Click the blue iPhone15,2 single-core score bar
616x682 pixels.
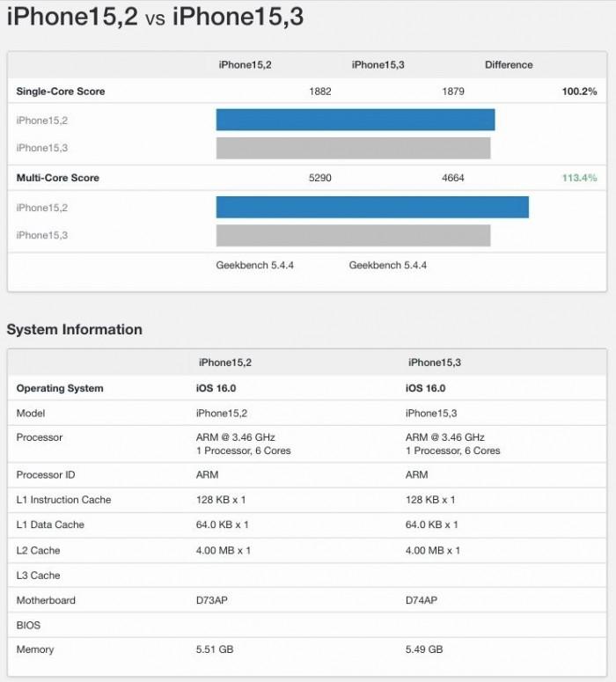(356, 120)
